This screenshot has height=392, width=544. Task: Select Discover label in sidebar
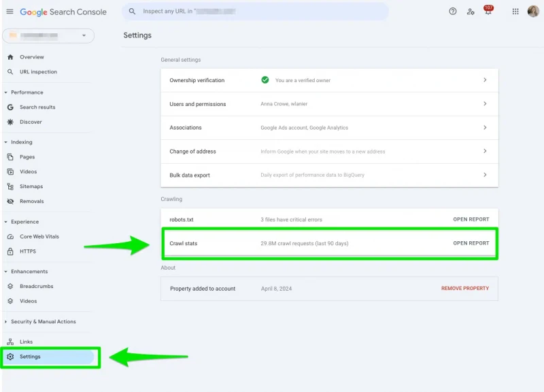pyautogui.click(x=31, y=122)
